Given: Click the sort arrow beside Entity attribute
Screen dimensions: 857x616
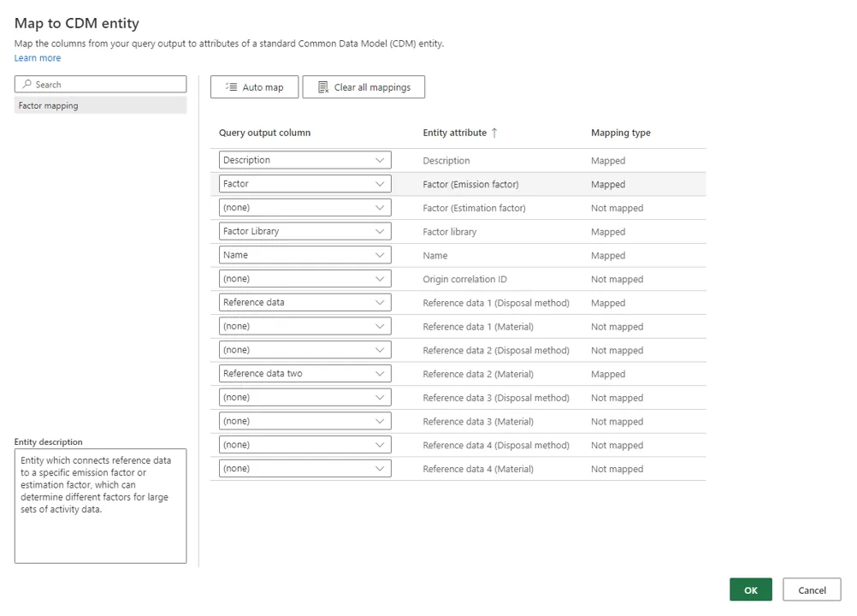Looking at the screenshot, I should (x=494, y=133).
